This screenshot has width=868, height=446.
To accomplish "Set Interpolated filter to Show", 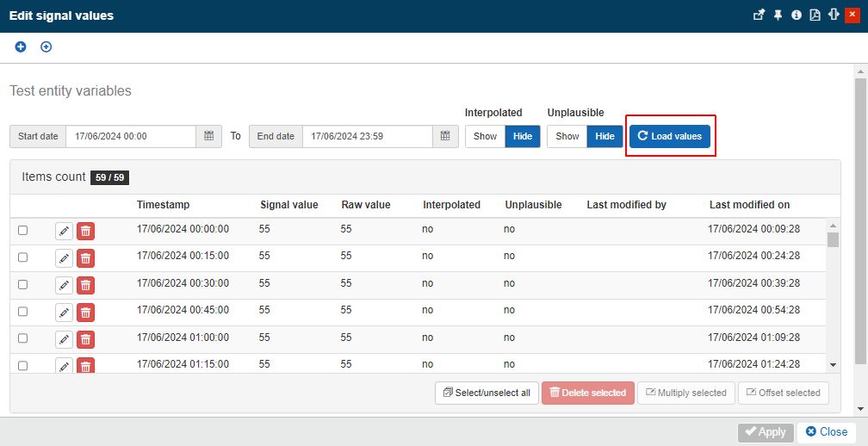I will [485, 136].
